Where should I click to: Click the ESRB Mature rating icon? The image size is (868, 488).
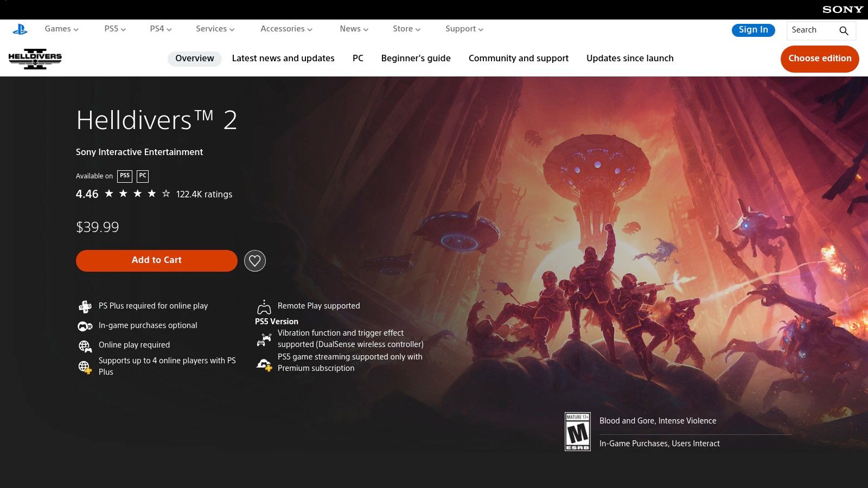tap(577, 432)
